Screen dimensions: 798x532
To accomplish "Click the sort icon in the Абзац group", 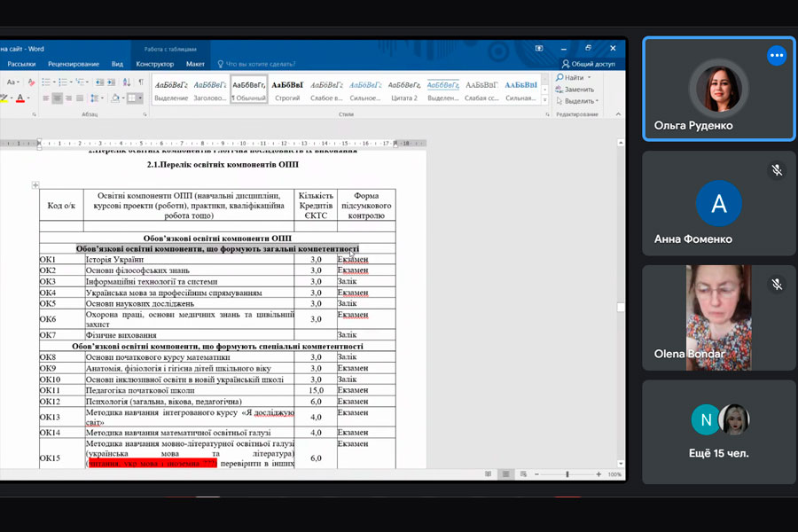I will click(x=127, y=82).
